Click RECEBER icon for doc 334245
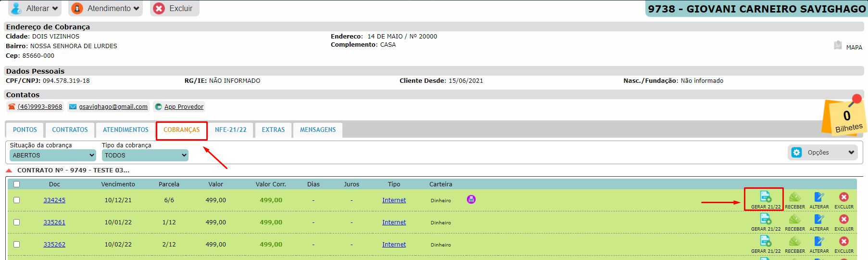The image size is (868, 260). point(795,196)
